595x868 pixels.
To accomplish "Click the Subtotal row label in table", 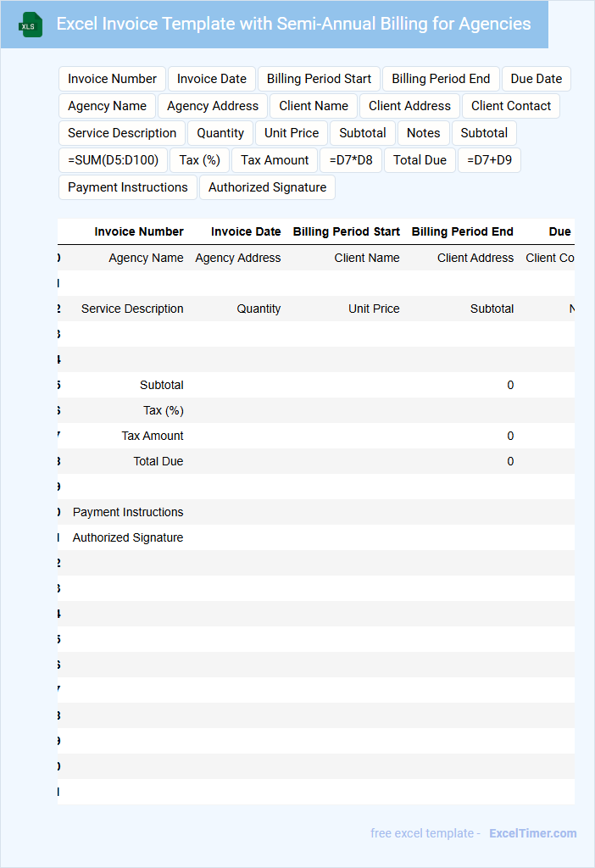I will tap(162, 385).
